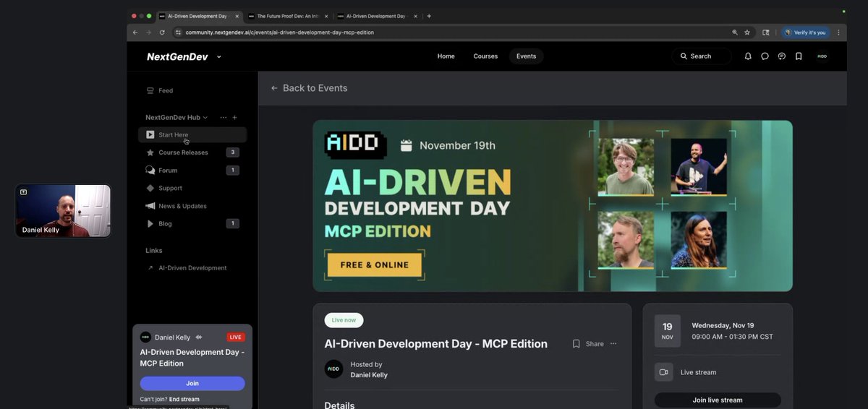Open the notifications bell icon
This screenshot has height=409, width=868.
pos(748,56)
